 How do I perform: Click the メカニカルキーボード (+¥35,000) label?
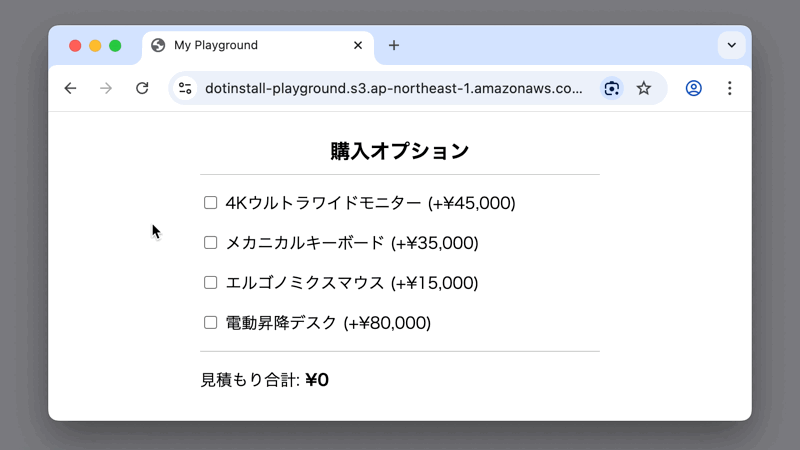(352, 243)
